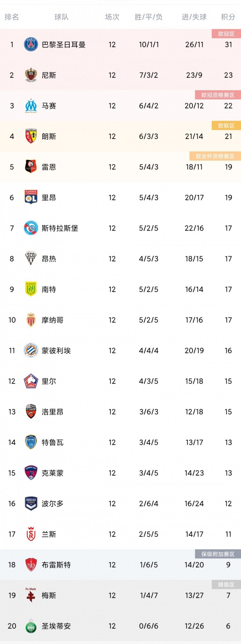
Task: Open the 斯特拉斯堡 team name
Action: (x=60, y=228)
